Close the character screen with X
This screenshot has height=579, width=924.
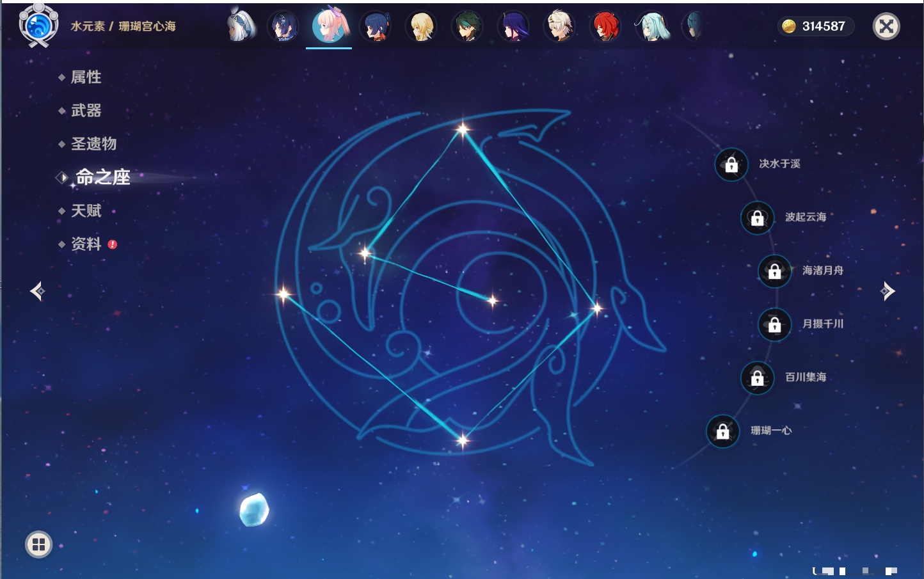pyautogui.click(x=886, y=26)
